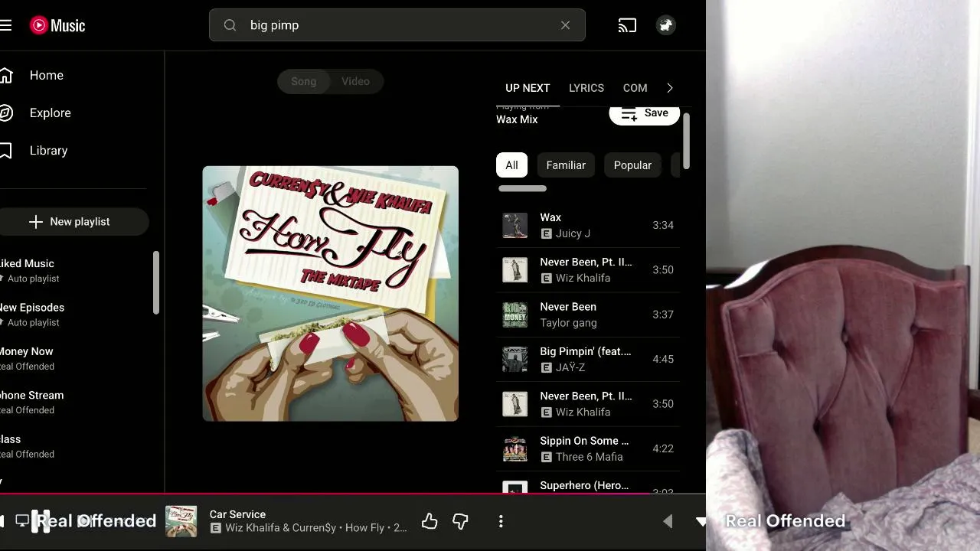This screenshot has height=551, width=980.
Task: Click the Sippin On Some thumbnail
Action: (x=514, y=448)
